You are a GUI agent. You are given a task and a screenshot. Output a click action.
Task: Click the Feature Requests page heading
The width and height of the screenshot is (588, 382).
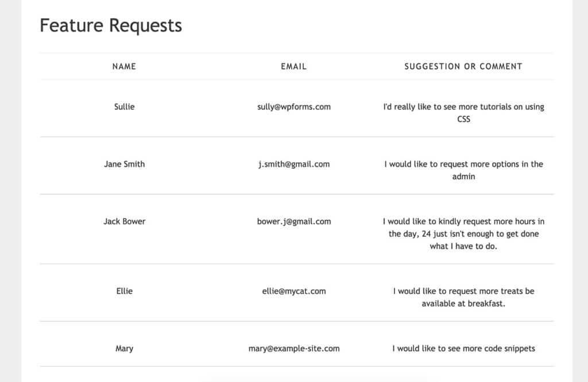[x=111, y=26]
